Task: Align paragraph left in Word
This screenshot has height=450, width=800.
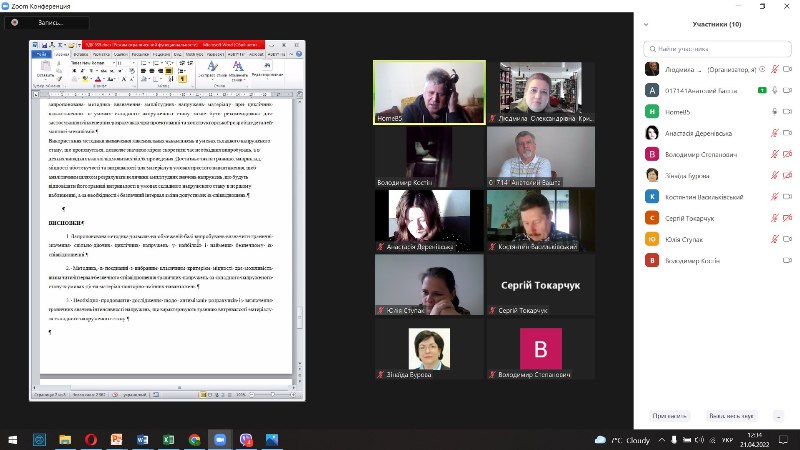Action: coord(143,71)
